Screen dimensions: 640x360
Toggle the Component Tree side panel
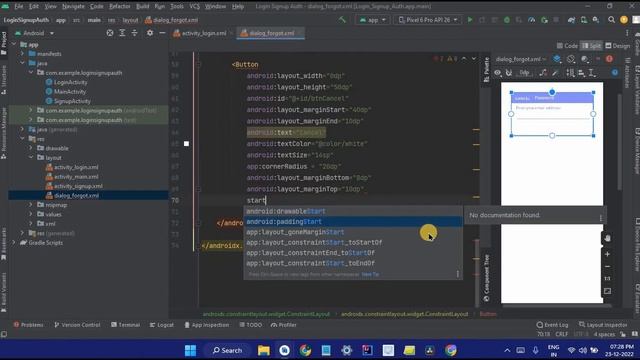(x=486, y=278)
